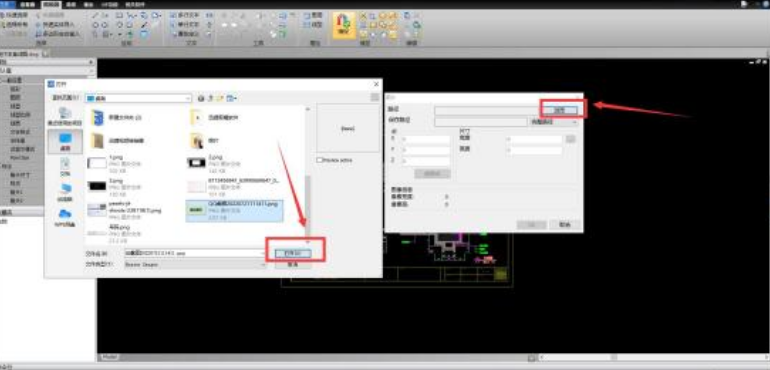Click the Open button in the file dialog

click(x=292, y=253)
